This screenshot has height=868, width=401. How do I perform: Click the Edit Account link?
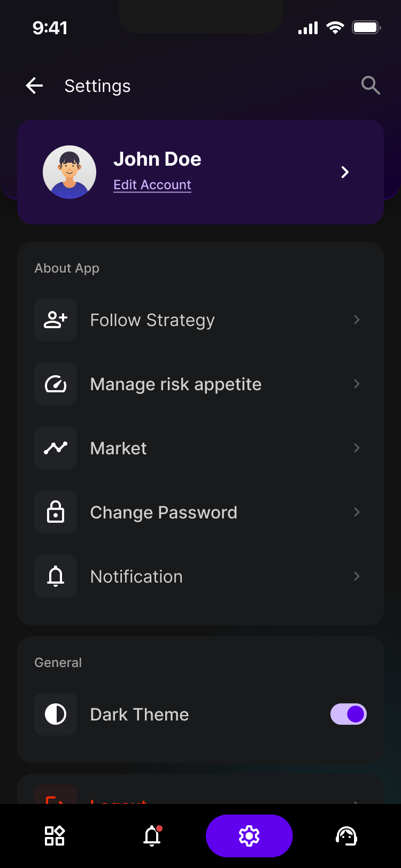coord(152,185)
